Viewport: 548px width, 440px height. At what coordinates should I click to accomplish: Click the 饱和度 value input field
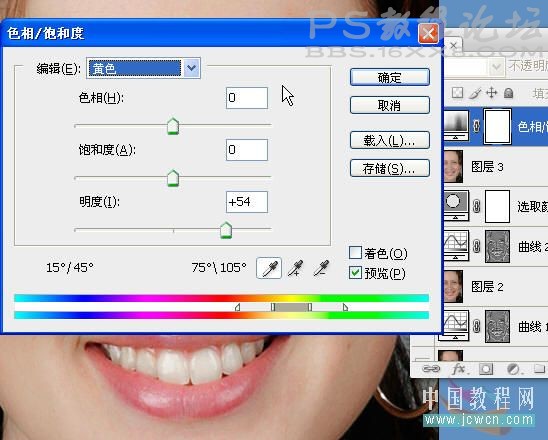click(247, 150)
